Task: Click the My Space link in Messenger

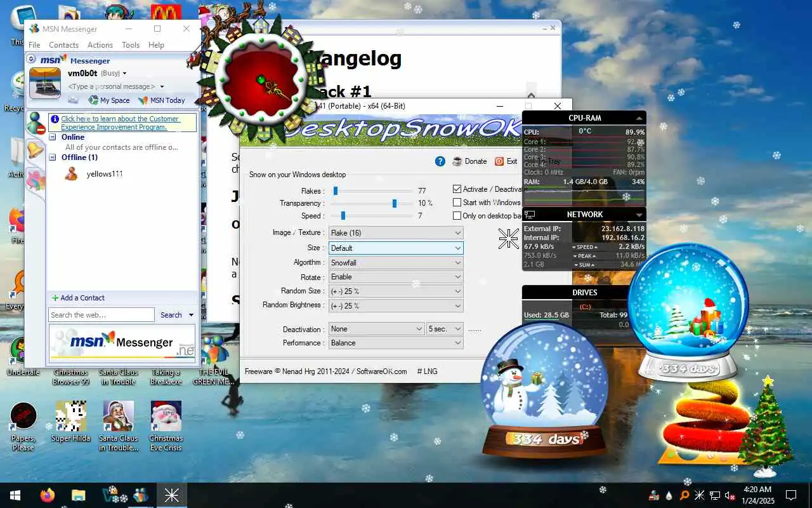Action: point(109,100)
